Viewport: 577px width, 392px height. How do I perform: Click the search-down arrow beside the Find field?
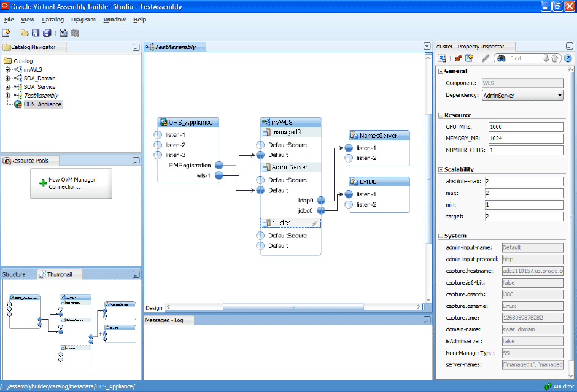coord(546,58)
